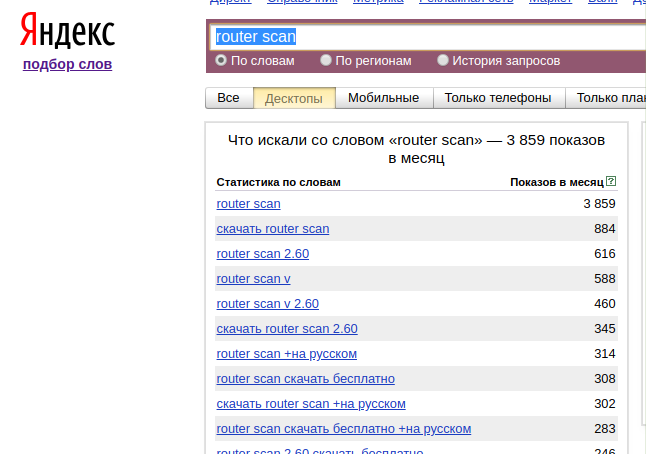Switch to the Мобильные tab
Screen dimensions: 646x454
384,98
